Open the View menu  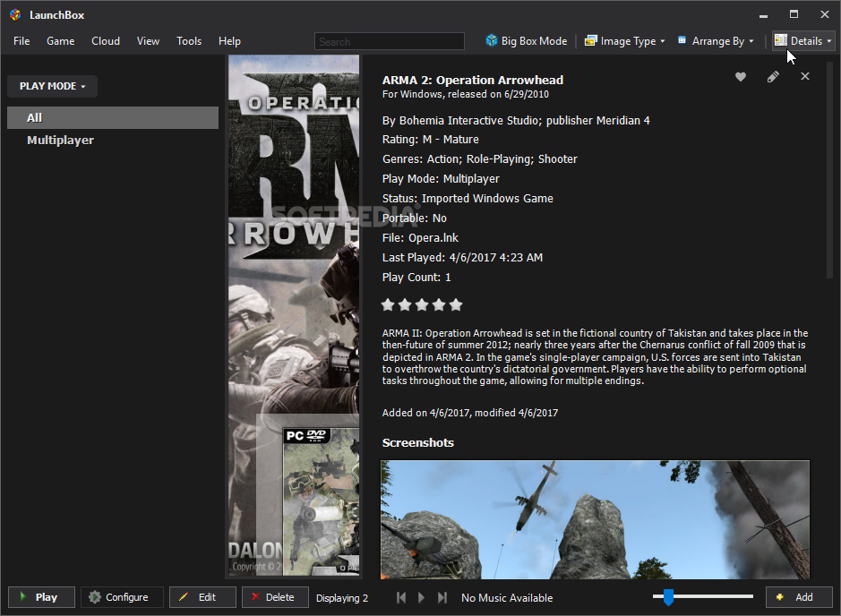[148, 41]
